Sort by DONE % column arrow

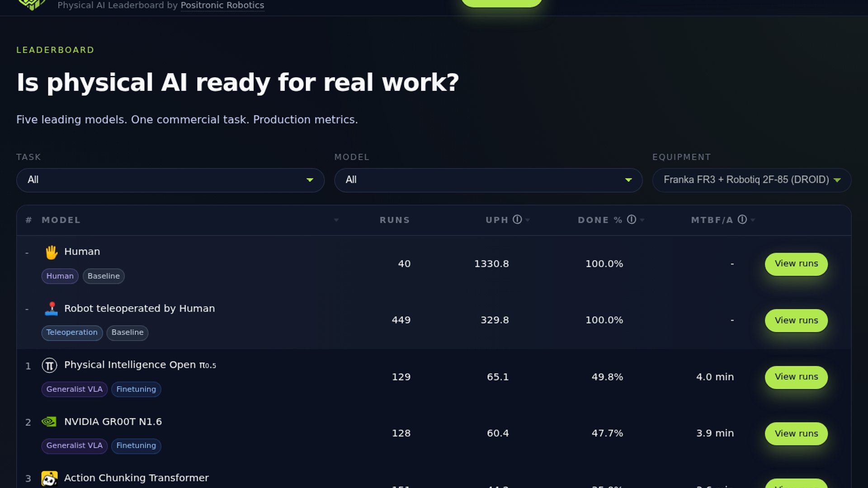[642, 220]
